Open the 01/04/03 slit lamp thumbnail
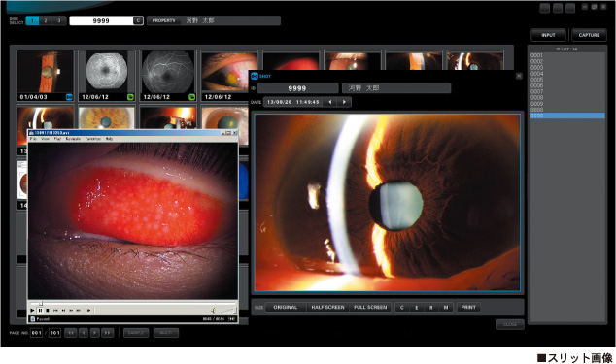The image size is (616, 364). point(45,75)
